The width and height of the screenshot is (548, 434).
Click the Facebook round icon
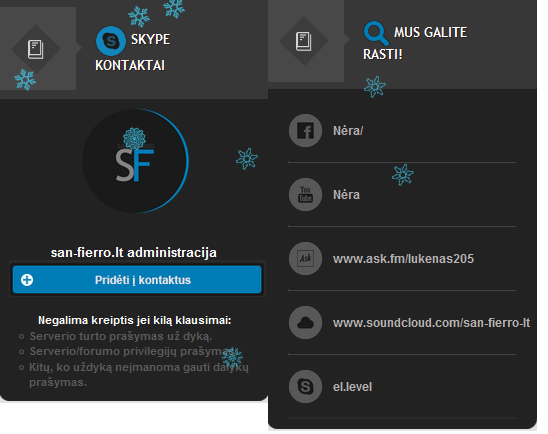305,131
